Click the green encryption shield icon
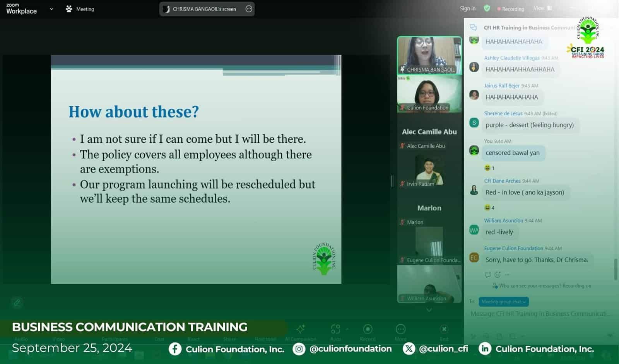Viewport: 619px width, 364px height. [487, 8]
